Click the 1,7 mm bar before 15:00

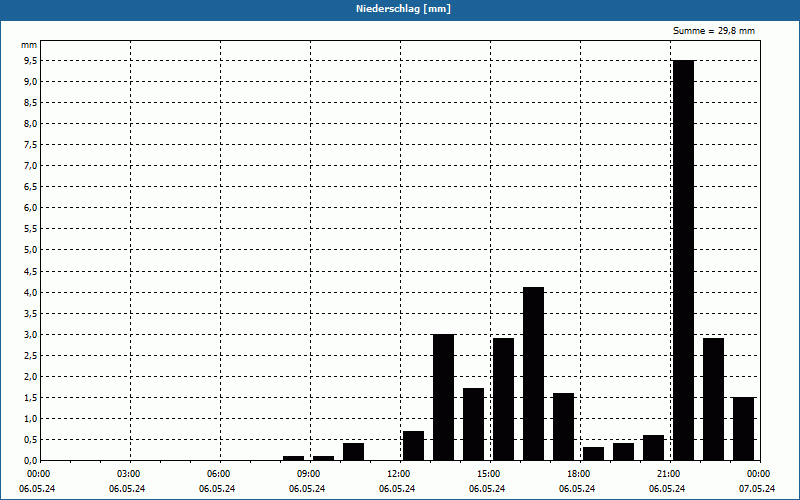pos(473,424)
